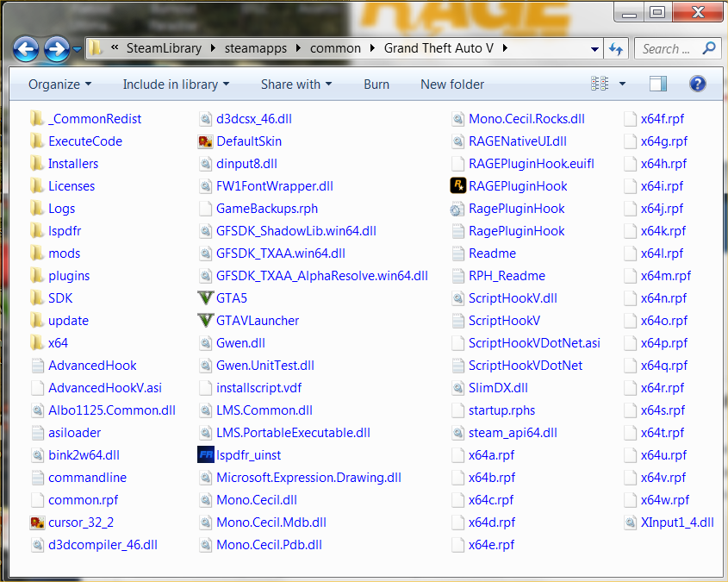
Task: Select common in the address path
Action: point(335,48)
